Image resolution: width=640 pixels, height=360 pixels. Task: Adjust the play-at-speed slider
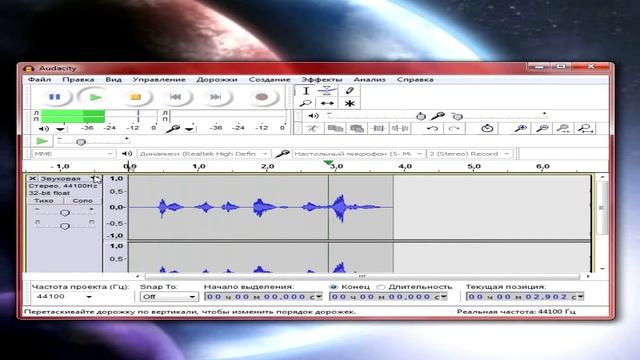(x=80, y=142)
